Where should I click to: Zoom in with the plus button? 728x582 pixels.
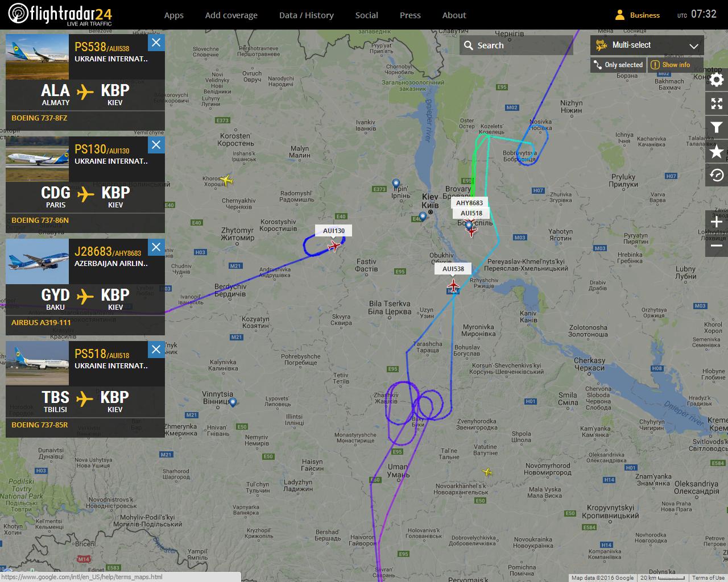tap(717, 222)
